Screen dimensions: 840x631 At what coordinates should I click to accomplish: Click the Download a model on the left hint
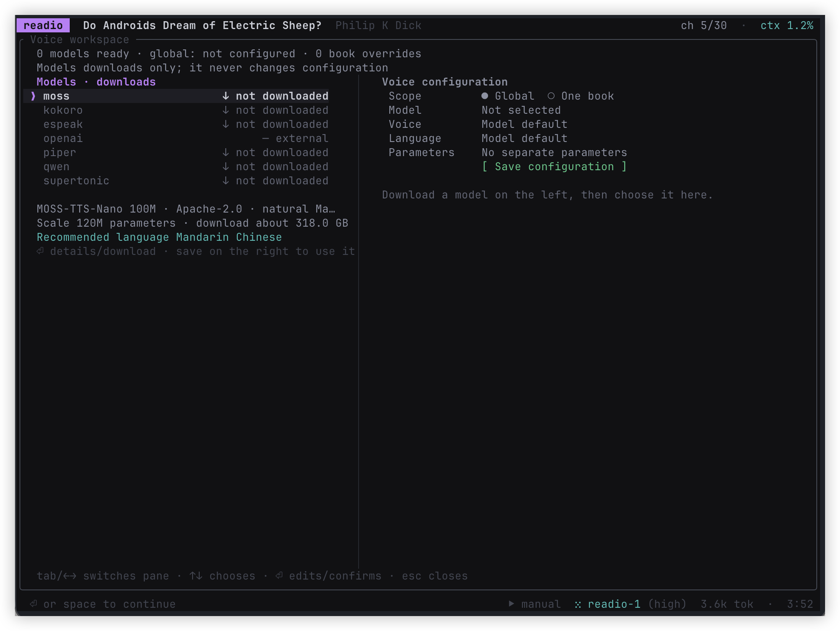(x=547, y=195)
